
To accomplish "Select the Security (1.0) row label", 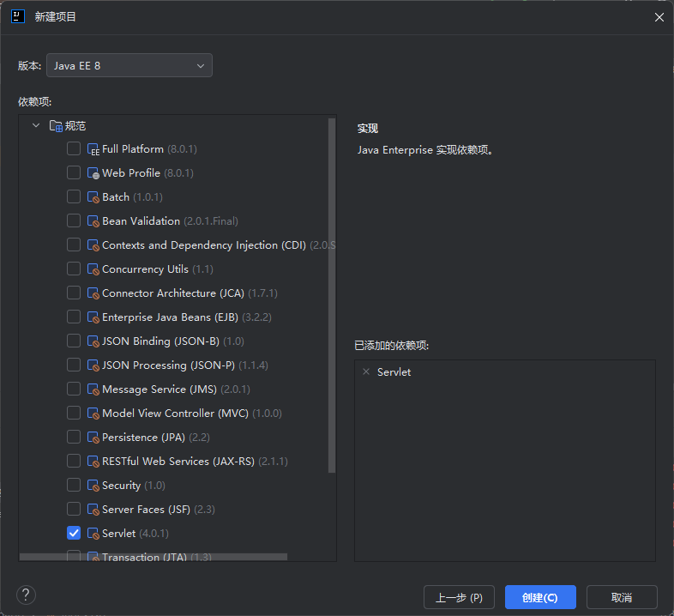I will 133,486.
